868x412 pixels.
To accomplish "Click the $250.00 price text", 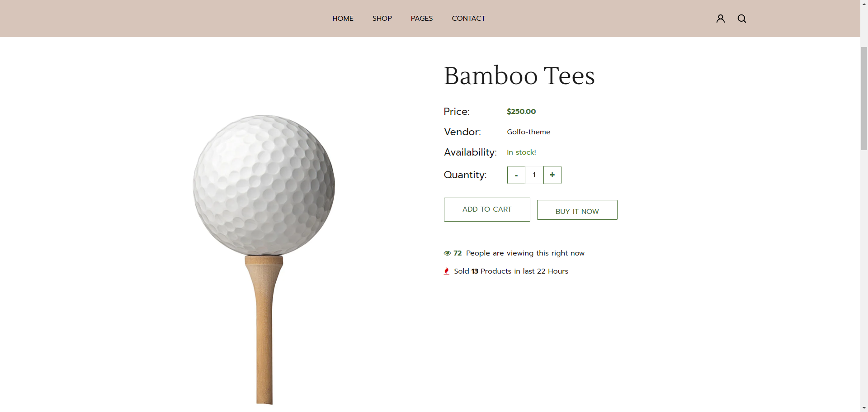I will click(x=521, y=112).
